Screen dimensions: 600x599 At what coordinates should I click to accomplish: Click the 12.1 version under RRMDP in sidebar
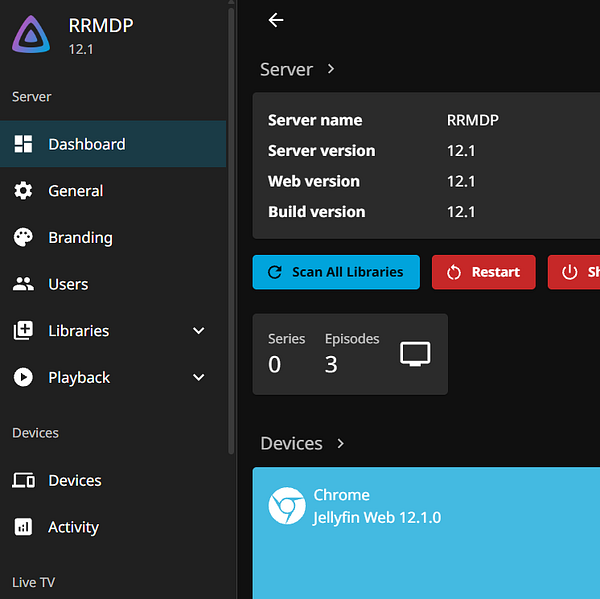pos(81,49)
